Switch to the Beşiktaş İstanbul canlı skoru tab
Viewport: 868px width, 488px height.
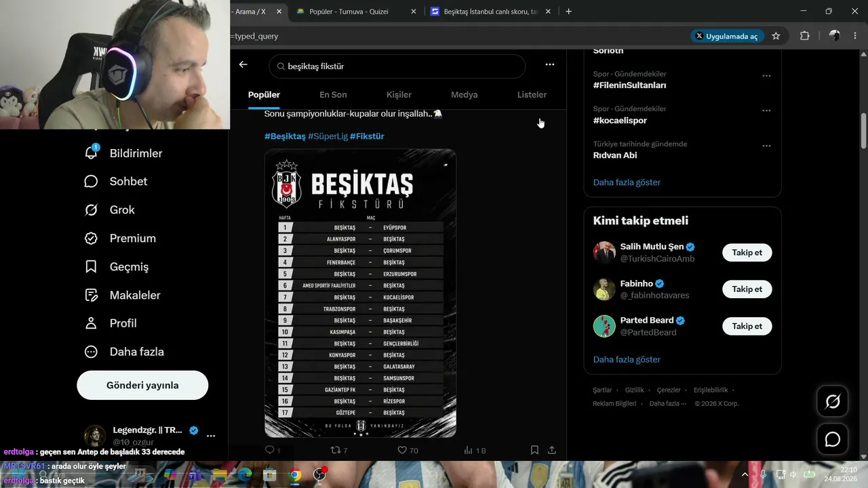(492, 12)
